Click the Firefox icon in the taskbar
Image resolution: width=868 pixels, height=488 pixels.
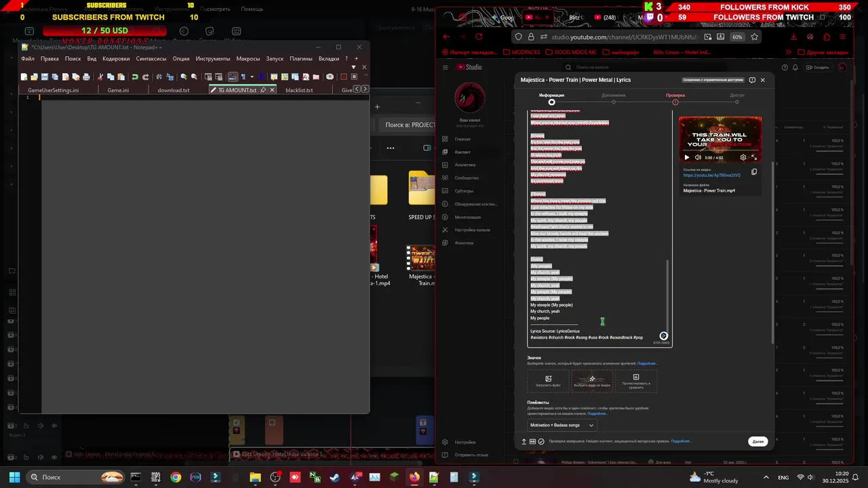(x=414, y=477)
